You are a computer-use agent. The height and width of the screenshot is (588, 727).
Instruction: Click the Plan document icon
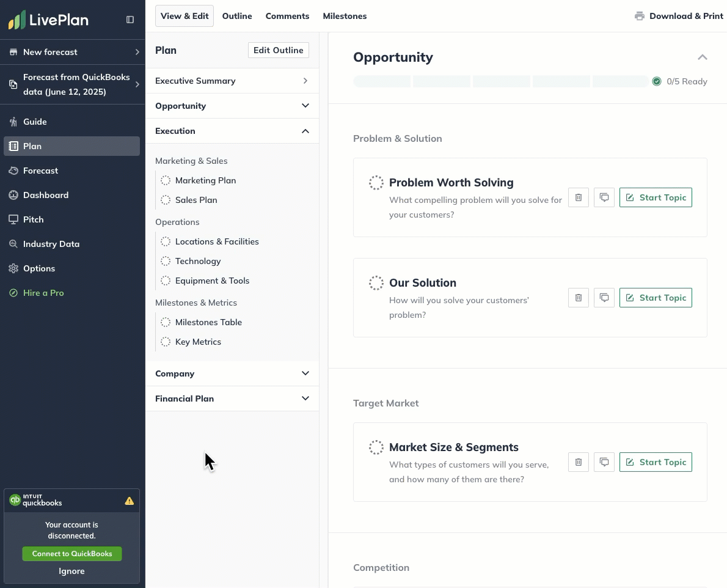(13, 146)
